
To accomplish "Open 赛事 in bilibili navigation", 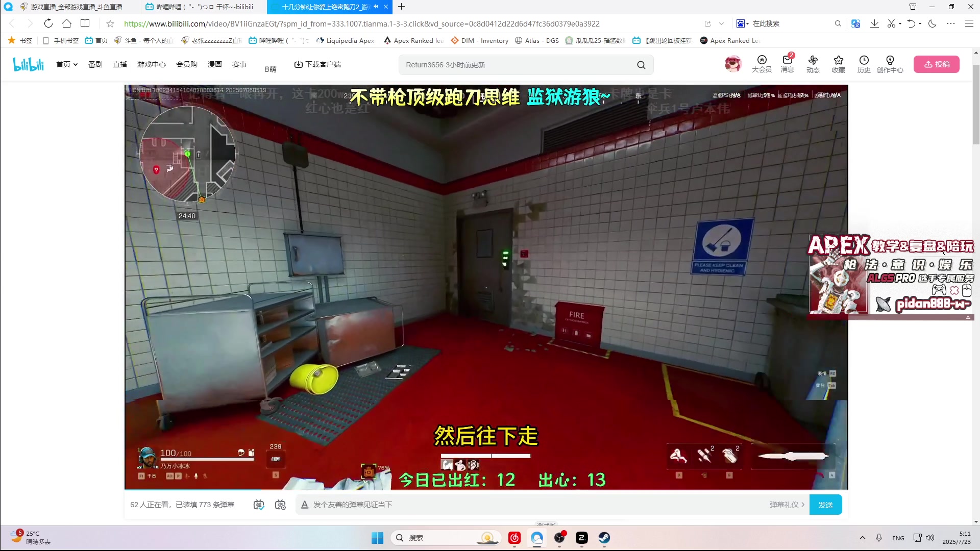I will pos(239,64).
